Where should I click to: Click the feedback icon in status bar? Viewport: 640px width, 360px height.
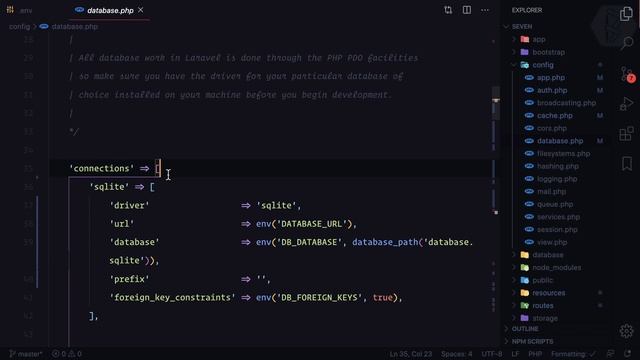[x=610, y=354]
